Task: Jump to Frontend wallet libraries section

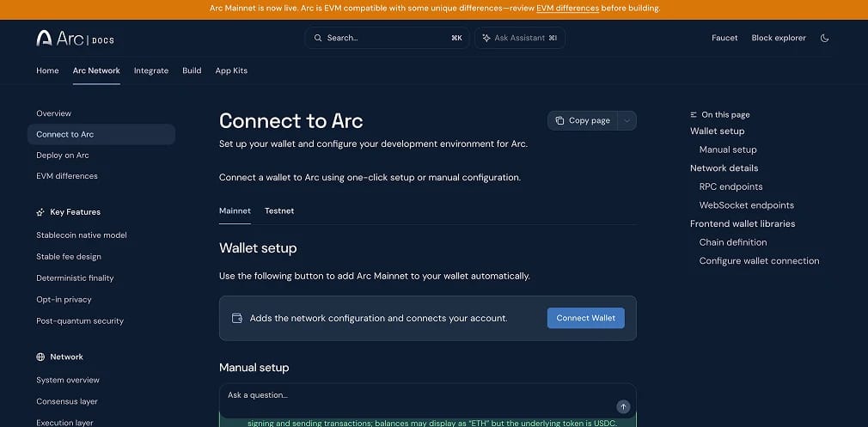Action: coord(743,223)
